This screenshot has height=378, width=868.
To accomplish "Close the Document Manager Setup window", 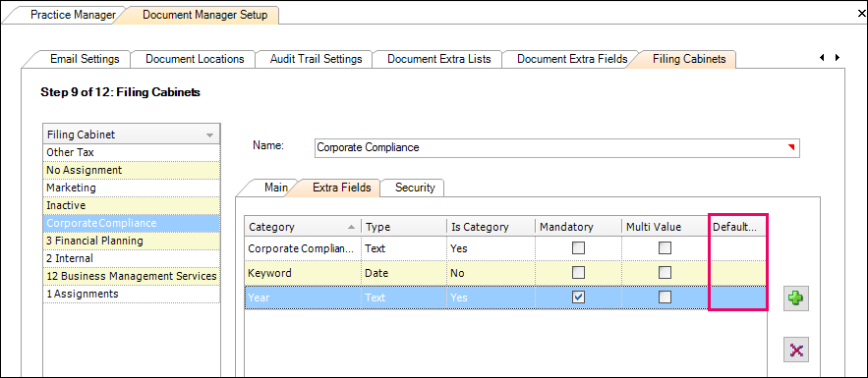I will 861,14.
